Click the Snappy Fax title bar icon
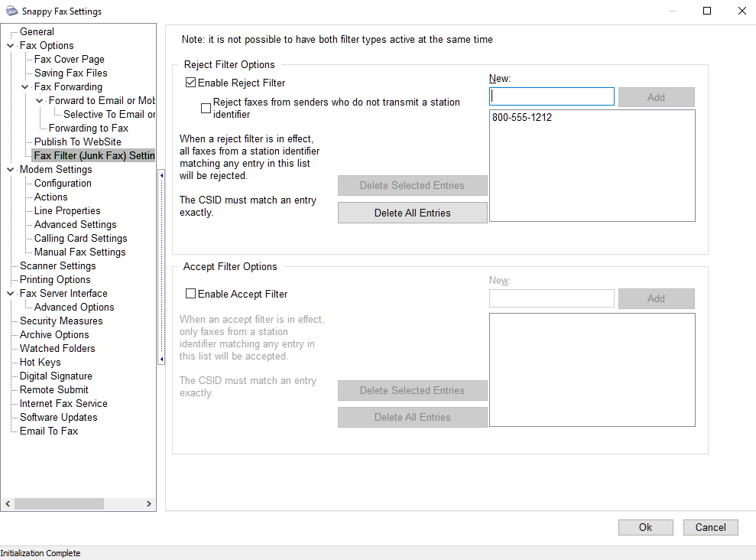Viewport: 756px width, 560px height. coord(11,11)
